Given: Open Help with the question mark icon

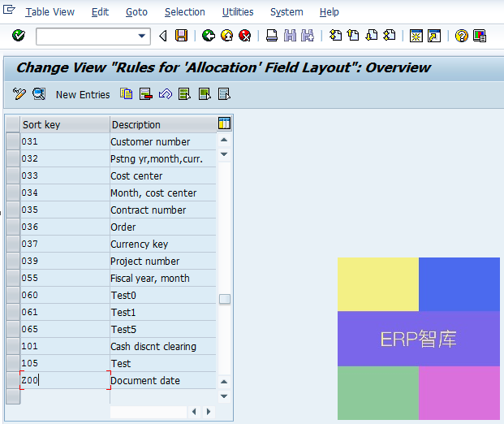Looking at the screenshot, I should 462,36.
